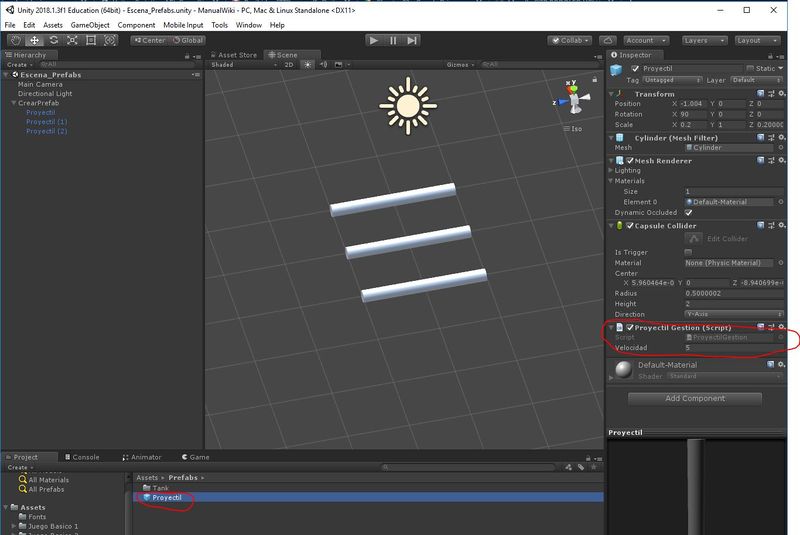Click the Directional Light sun gizmo
This screenshot has width=800, height=535.
pos(408,106)
